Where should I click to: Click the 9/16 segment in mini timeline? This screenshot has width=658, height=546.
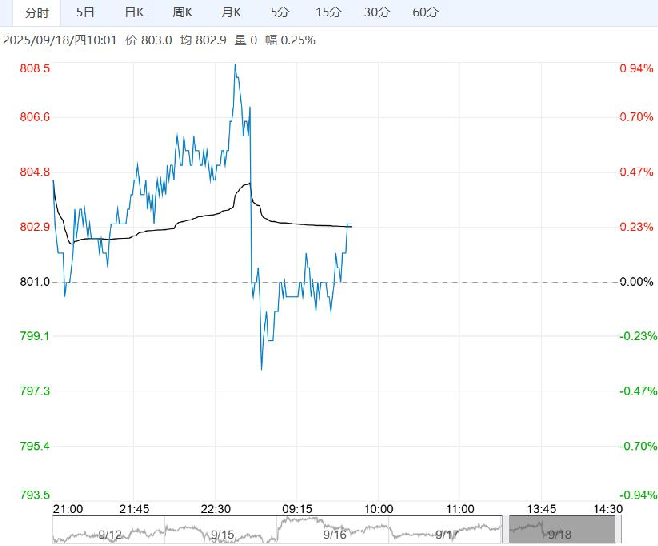[x=333, y=530]
